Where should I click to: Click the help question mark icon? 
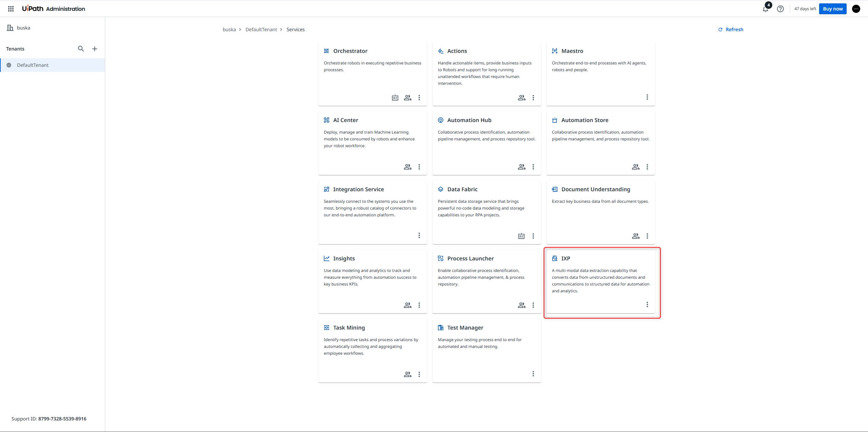click(780, 9)
